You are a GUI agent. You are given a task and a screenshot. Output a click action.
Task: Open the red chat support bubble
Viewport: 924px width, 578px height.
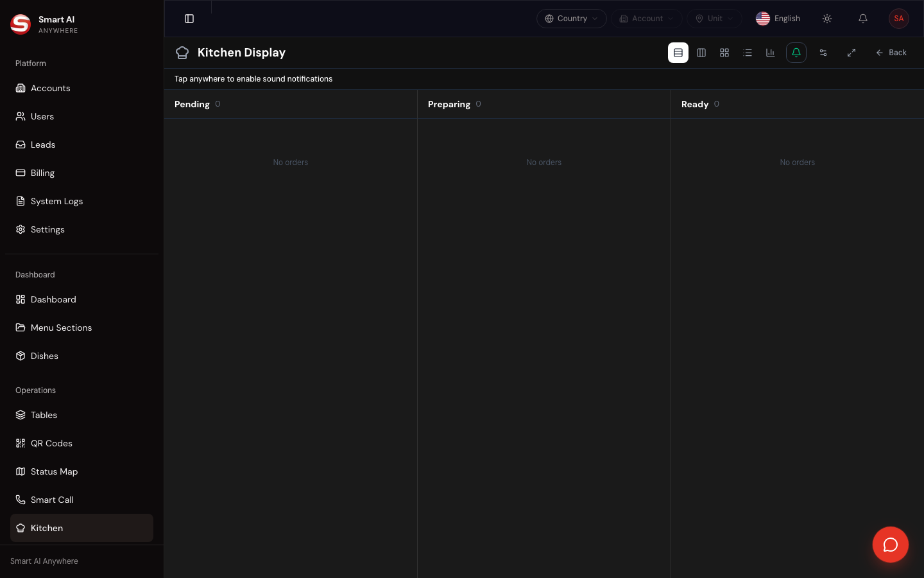(x=891, y=545)
